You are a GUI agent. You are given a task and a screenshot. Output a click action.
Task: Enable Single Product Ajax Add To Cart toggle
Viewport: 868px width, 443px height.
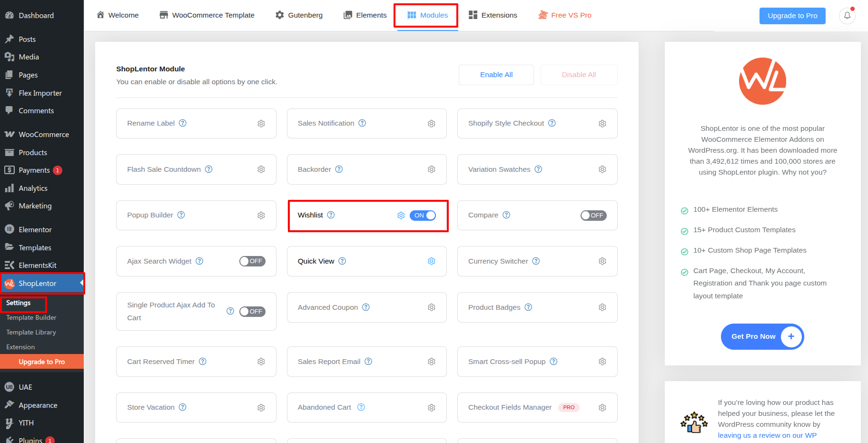click(x=252, y=312)
